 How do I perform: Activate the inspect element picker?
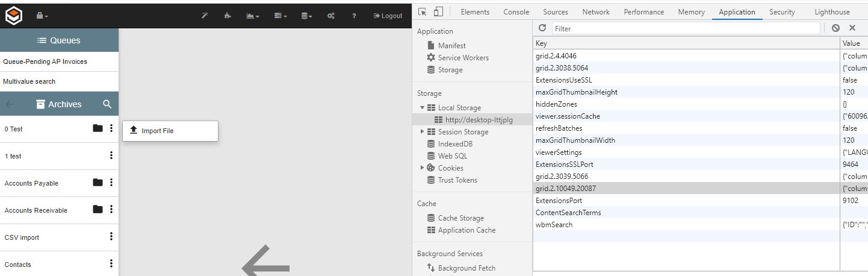[x=423, y=12]
